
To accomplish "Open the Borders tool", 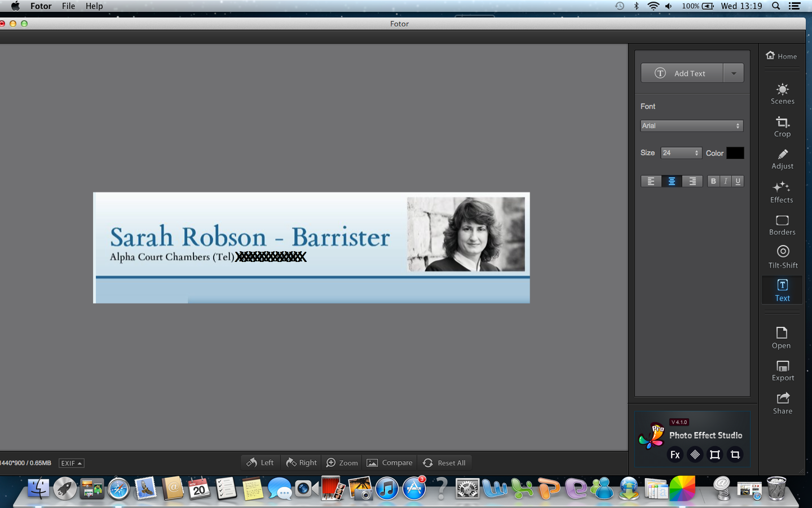I will (x=782, y=225).
